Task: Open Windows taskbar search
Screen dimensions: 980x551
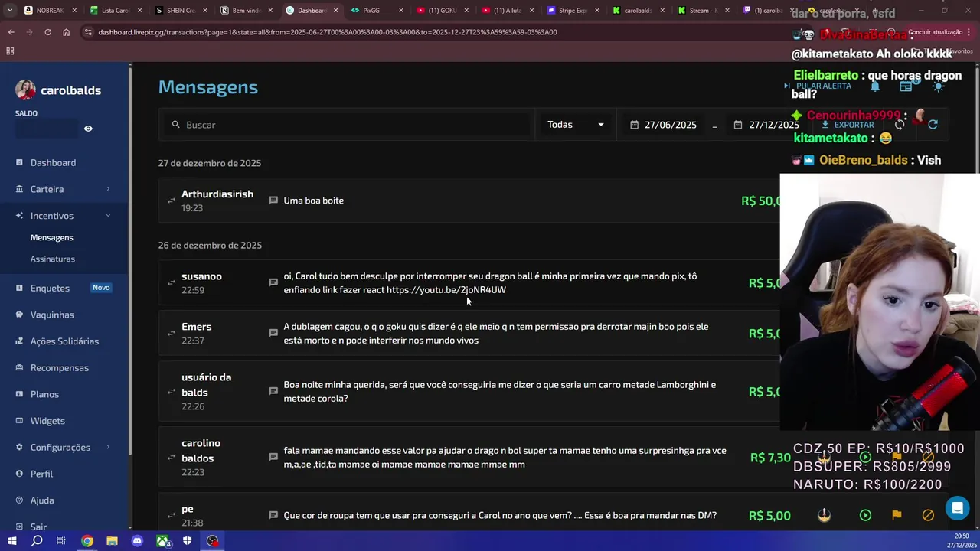Action: pyautogui.click(x=37, y=541)
